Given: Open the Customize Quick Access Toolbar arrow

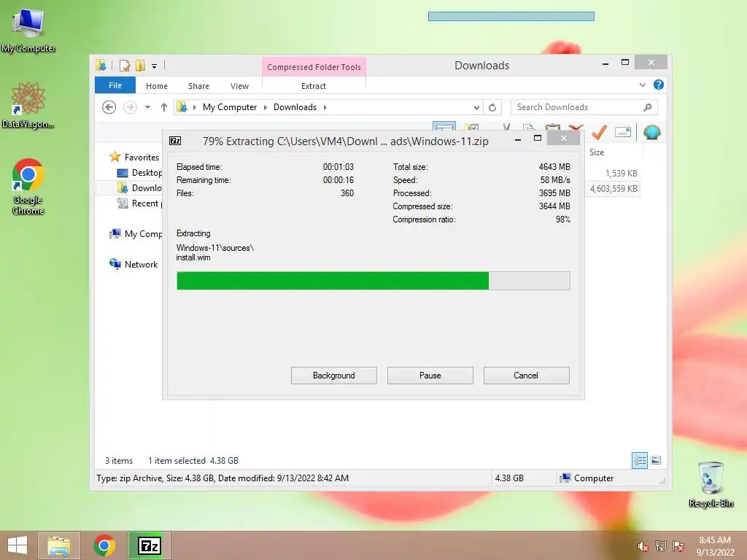Looking at the screenshot, I should click(x=155, y=66).
